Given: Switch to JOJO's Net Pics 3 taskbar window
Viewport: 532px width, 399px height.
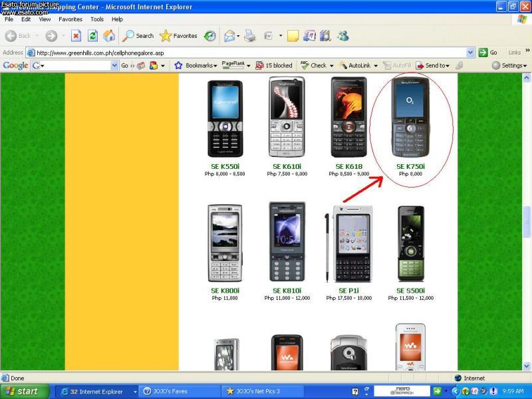Looking at the screenshot, I should tap(263, 392).
